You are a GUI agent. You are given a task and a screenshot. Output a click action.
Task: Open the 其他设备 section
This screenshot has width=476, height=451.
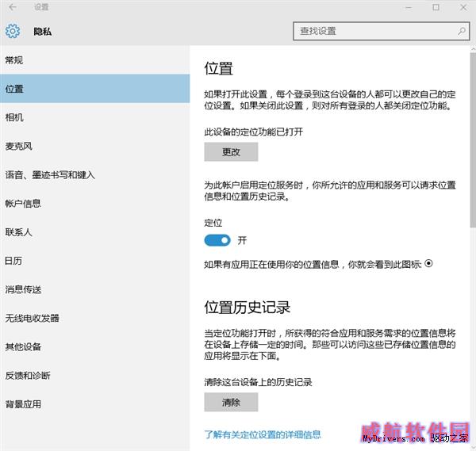[x=94, y=346]
